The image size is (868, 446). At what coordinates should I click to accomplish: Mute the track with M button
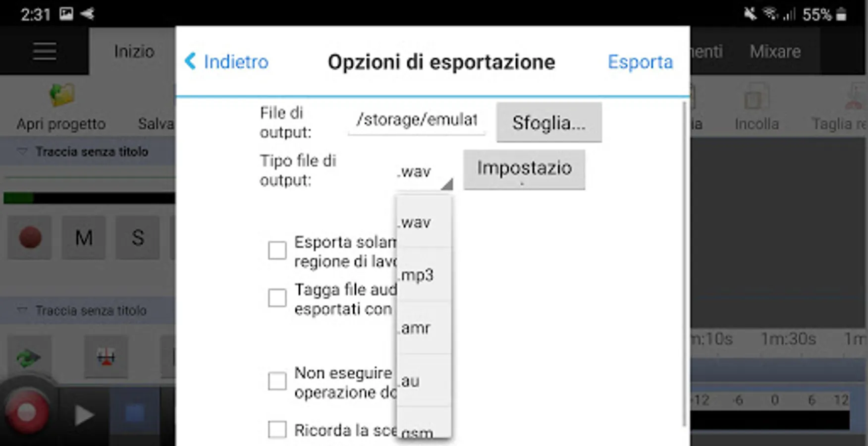[83, 238]
